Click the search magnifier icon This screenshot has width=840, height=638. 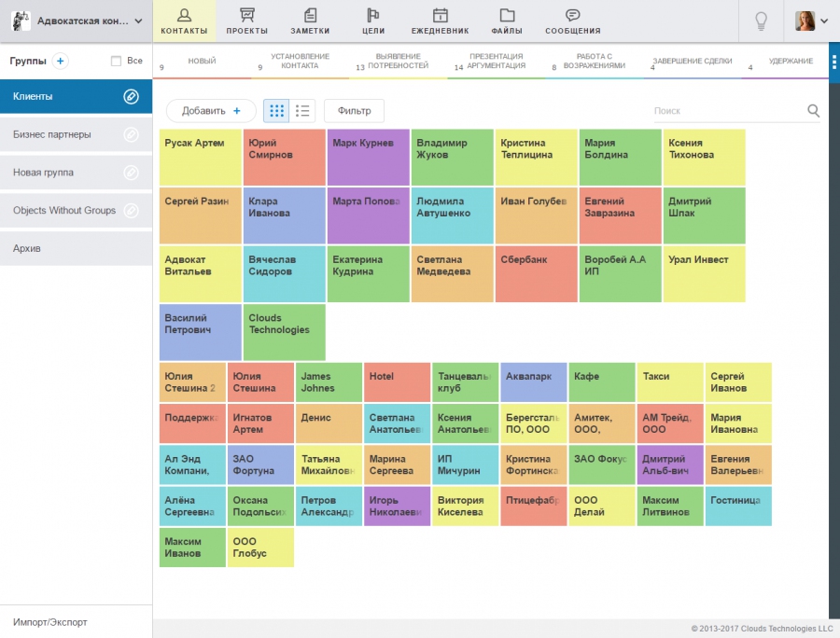pos(813,109)
